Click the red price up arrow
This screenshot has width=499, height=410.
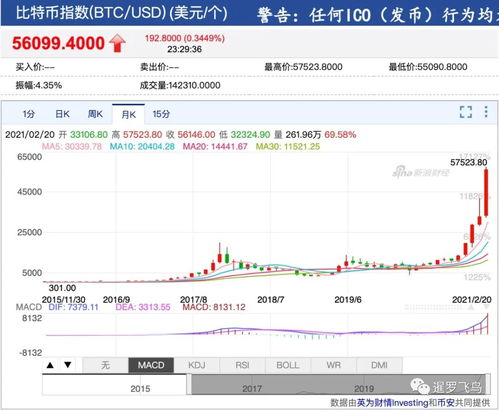pyautogui.click(x=117, y=43)
